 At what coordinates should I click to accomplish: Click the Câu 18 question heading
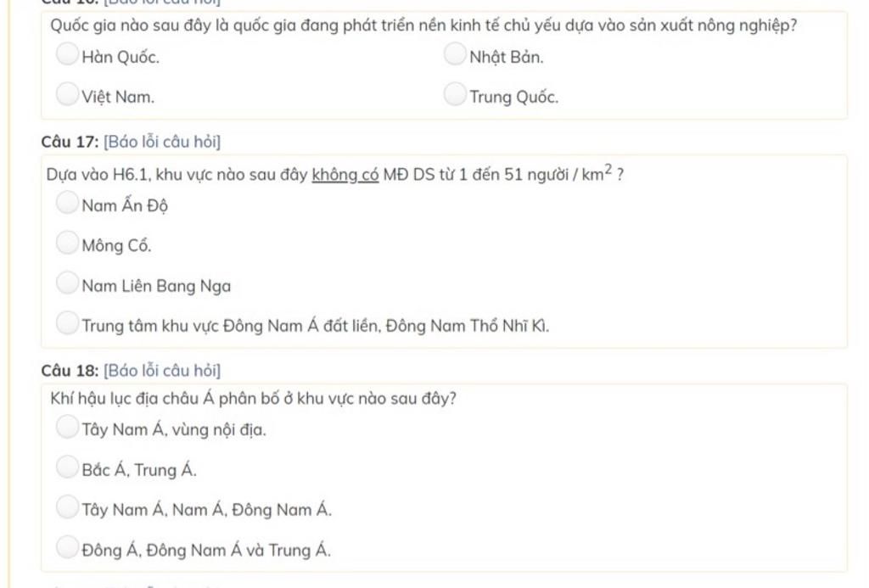pos(70,371)
